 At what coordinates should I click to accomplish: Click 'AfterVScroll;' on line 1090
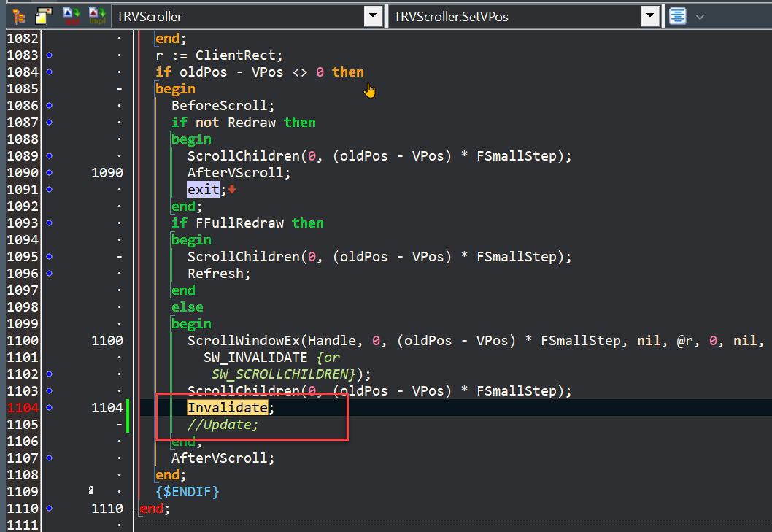tap(239, 172)
